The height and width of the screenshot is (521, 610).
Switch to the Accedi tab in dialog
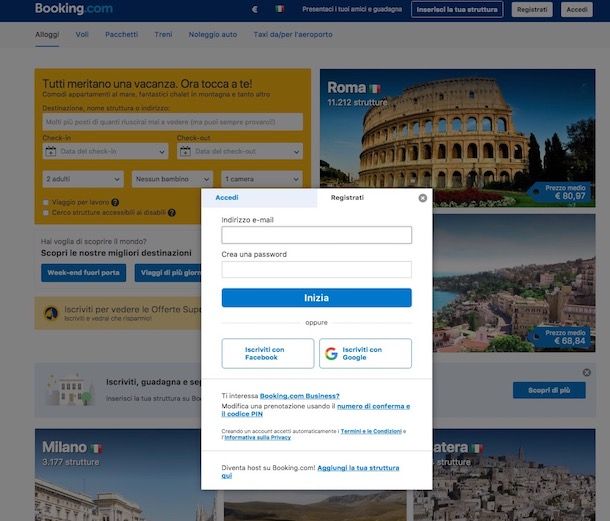(259, 198)
